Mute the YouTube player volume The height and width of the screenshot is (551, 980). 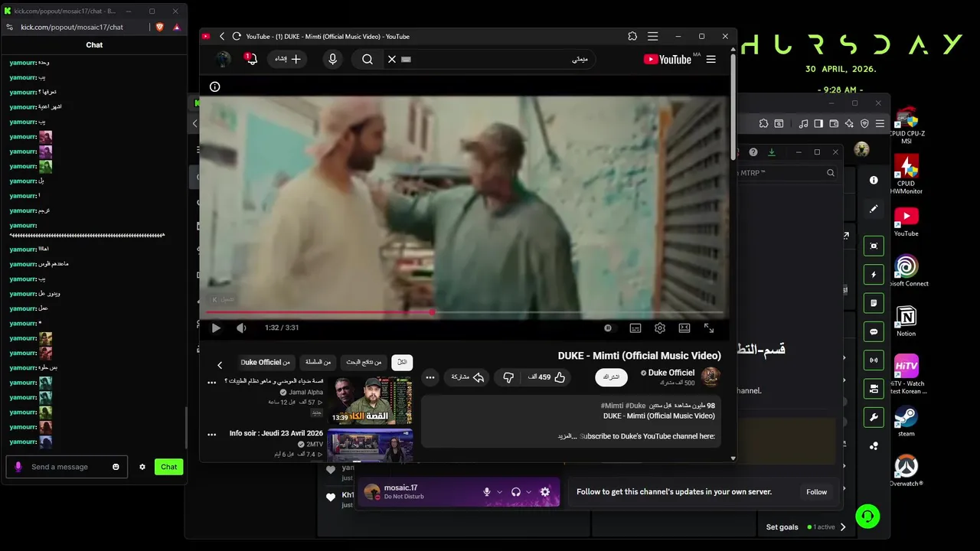[x=241, y=328]
